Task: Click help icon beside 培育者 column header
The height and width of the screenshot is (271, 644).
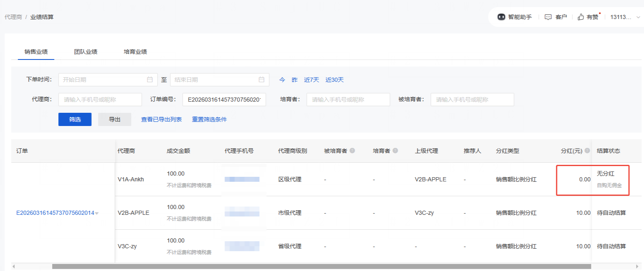Action: click(395, 151)
